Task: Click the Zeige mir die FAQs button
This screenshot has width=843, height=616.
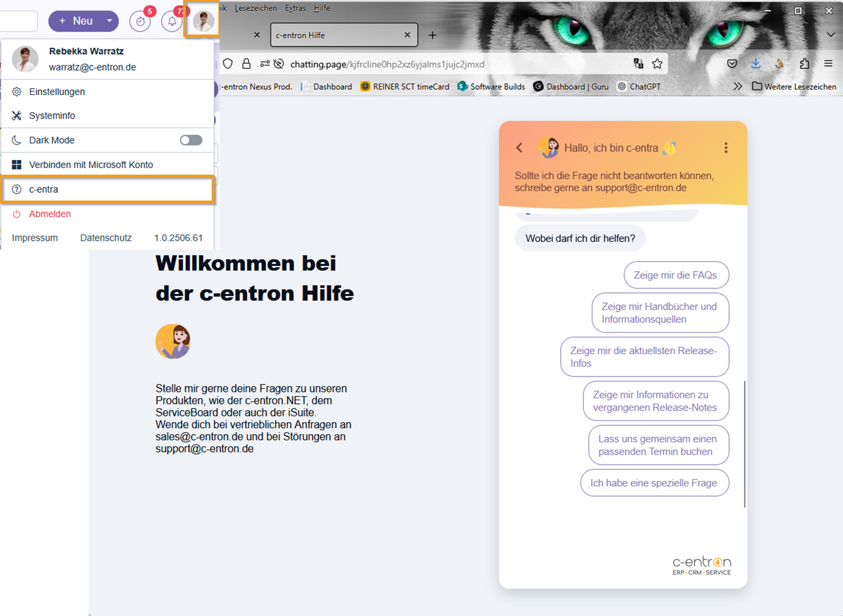Action: click(x=675, y=275)
